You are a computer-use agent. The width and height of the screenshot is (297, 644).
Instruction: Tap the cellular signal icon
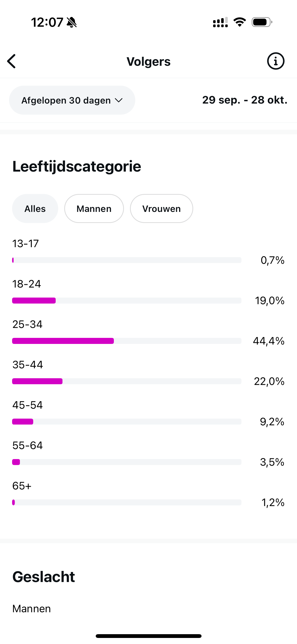[x=220, y=22]
